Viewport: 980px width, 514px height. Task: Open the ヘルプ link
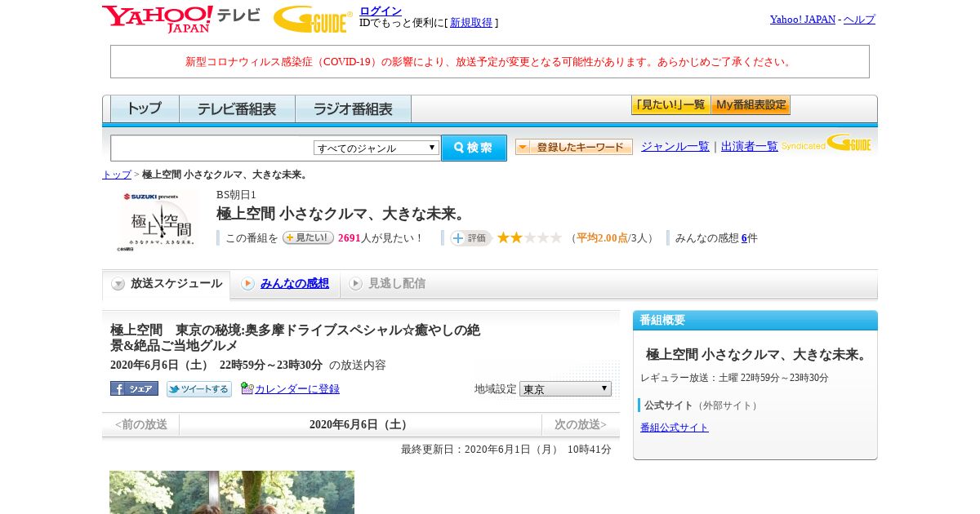tap(859, 19)
